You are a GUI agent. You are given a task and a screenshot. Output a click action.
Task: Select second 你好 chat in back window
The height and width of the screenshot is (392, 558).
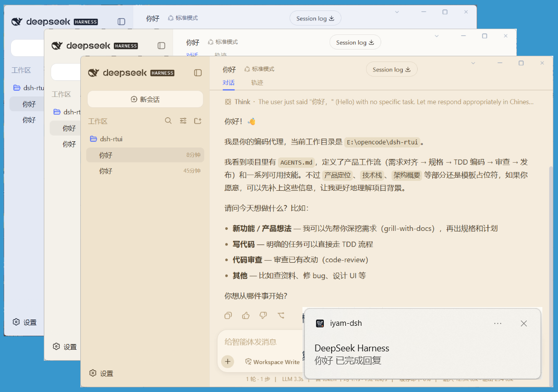pyautogui.click(x=29, y=120)
